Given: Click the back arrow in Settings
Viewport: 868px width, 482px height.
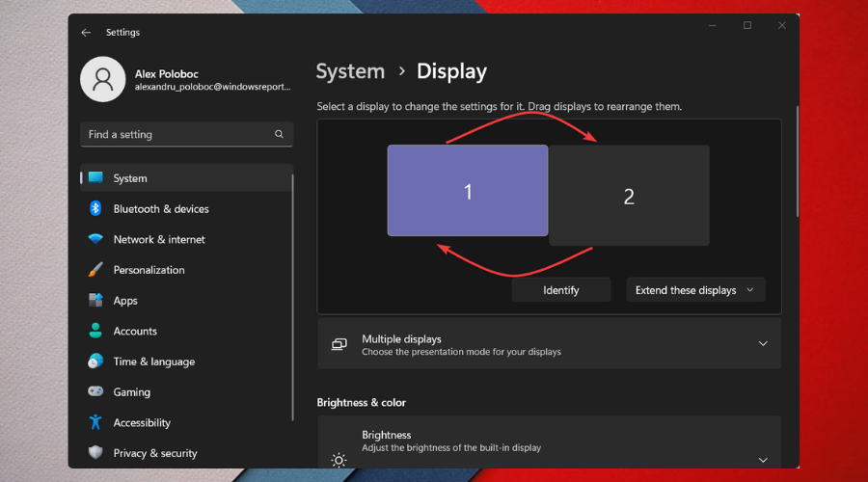Looking at the screenshot, I should tap(86, 33).
